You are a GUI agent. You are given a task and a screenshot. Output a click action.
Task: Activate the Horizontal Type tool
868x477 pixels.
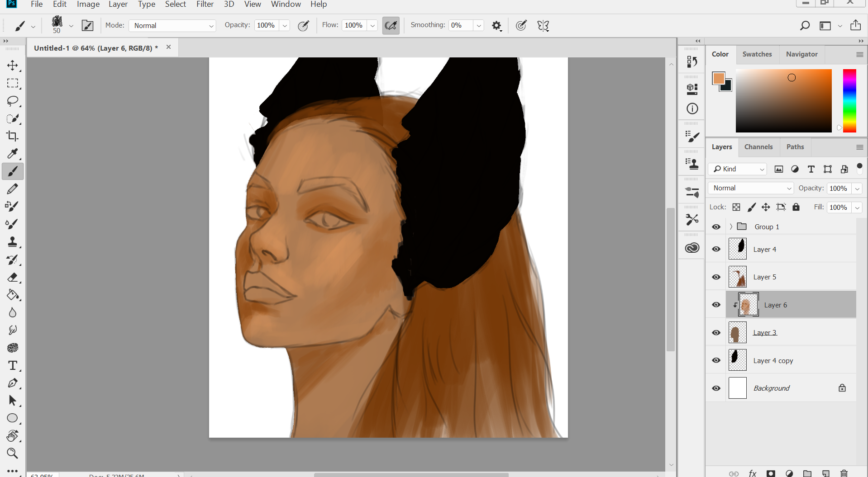click(12, 365)
